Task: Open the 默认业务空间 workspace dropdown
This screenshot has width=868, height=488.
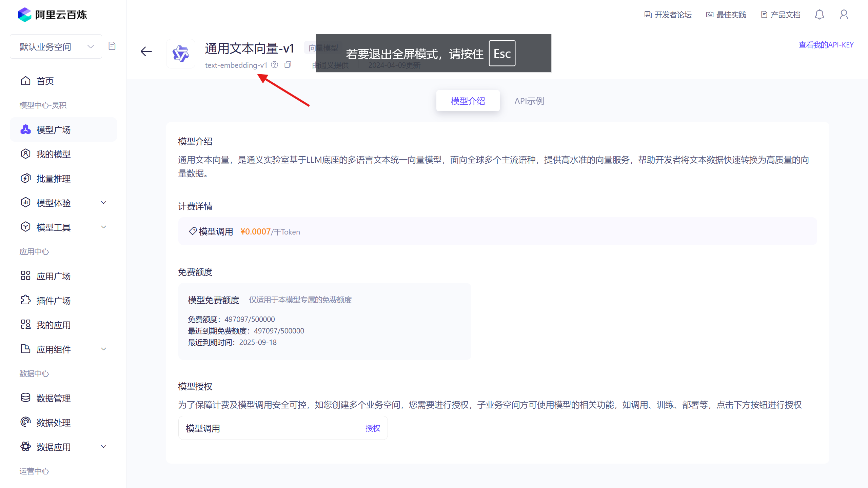Action: coord(56,46)
